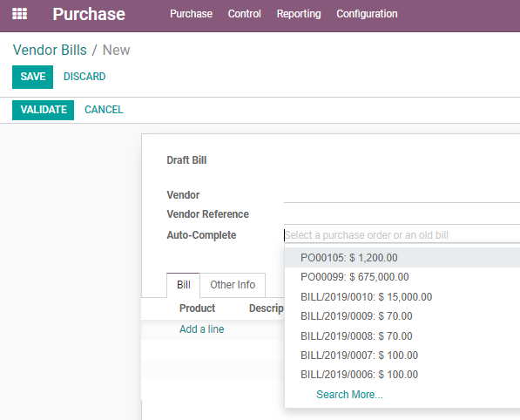Focus the Vendor input field
The height and width of the screenshot is (420, 520).
point(402,195)
